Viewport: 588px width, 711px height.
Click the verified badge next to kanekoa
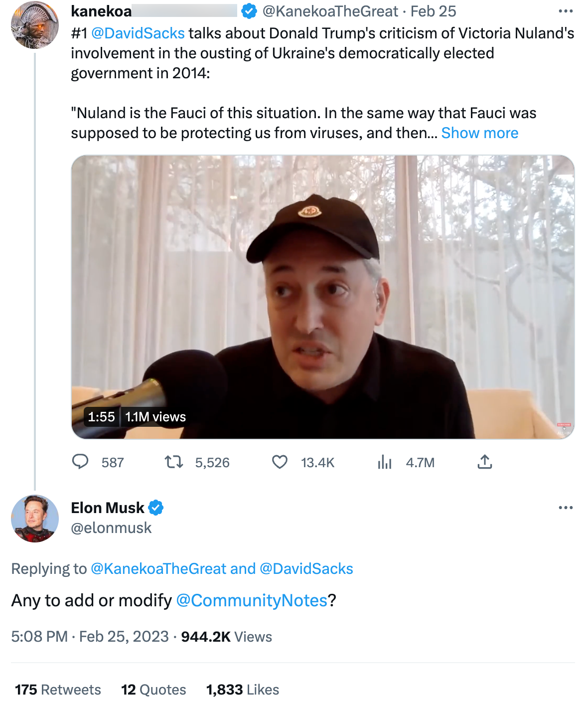tap(247, 11)
